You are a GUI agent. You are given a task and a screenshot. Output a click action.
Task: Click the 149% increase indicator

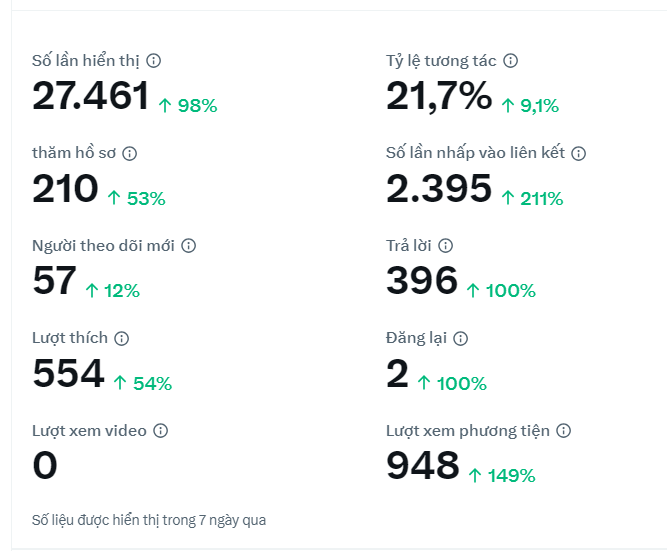[x=502, y=476]
